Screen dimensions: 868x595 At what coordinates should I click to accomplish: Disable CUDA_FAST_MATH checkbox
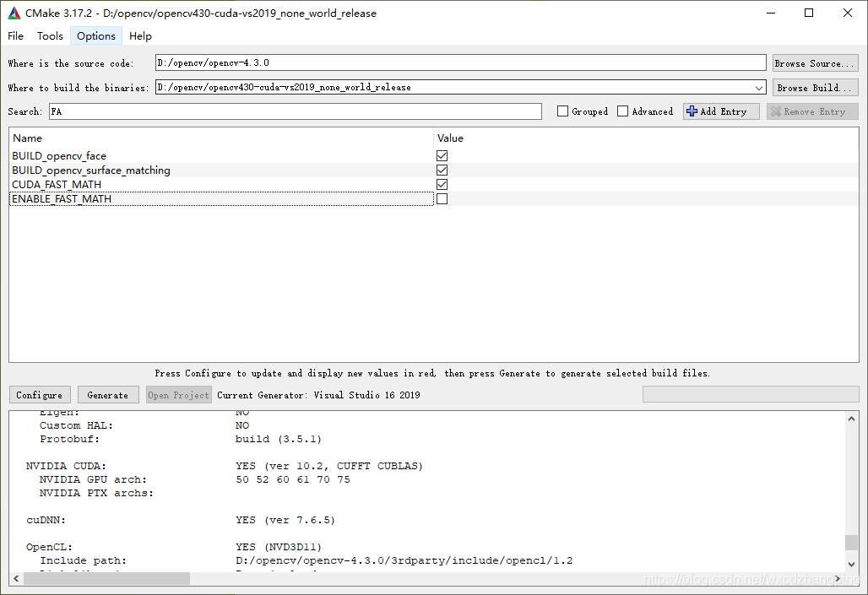[442, 184]
